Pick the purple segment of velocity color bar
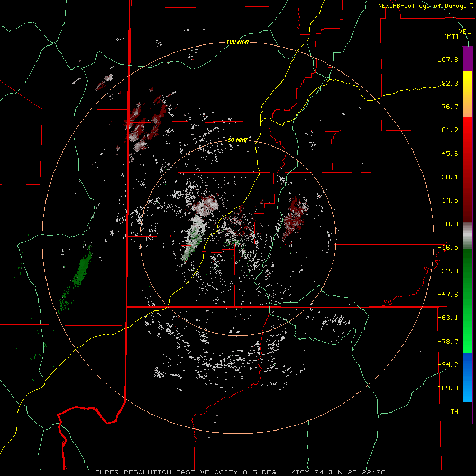This screenshot has width=476, height=476. tap(467, 59)
